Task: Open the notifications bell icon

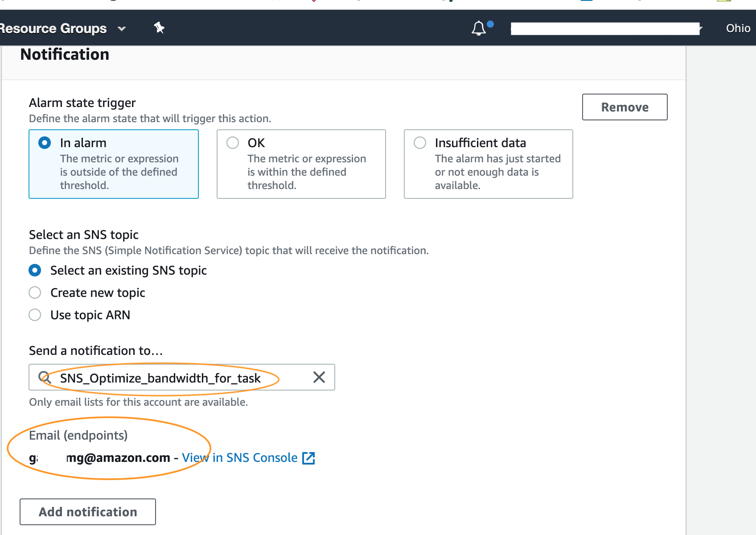Action: pyautogui.click(x=478, y=29)
